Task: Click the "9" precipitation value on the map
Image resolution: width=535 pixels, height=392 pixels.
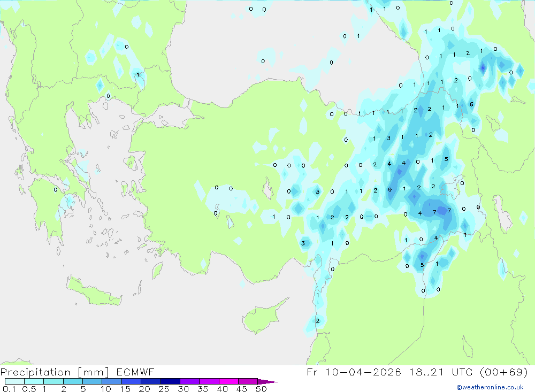Action: (389, 190)
